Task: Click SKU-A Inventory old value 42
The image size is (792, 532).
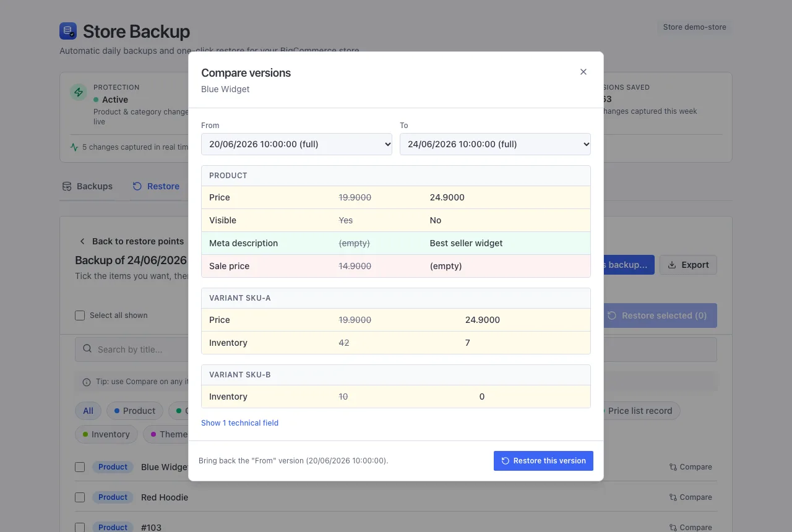Action: point(344,343)
